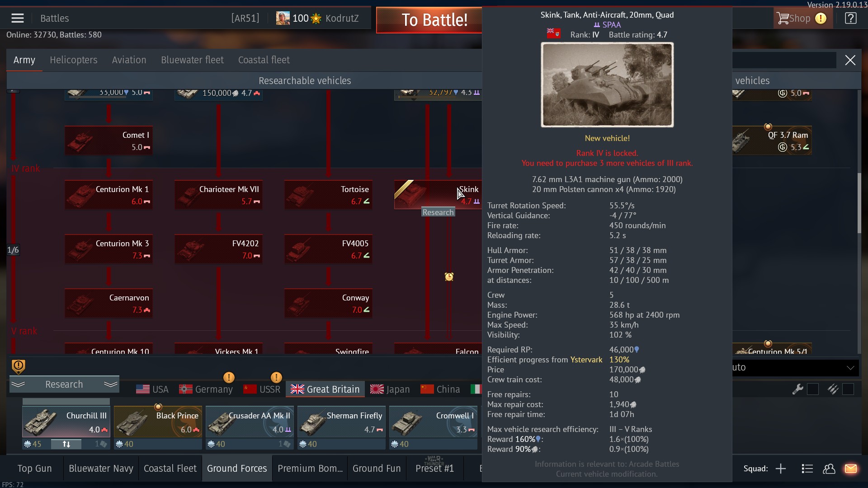Expand the Research dropdown above crew slots

[64, 385]
